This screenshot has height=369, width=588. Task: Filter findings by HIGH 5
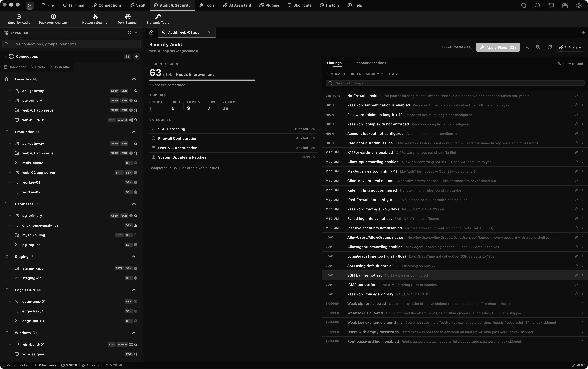(355, 74)
